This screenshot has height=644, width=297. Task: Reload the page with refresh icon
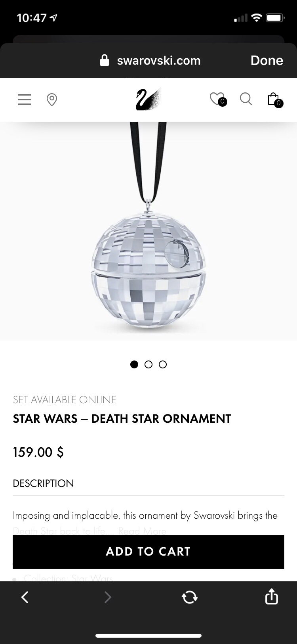coord(189,597)
